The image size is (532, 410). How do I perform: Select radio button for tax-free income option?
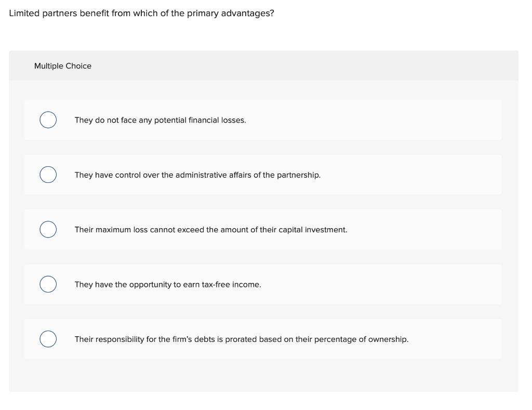[x=48, y=284]
